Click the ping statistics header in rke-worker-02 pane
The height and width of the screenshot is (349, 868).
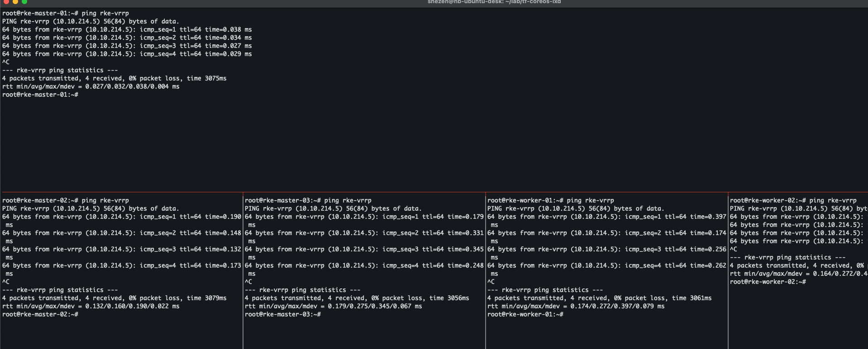pyautogui.click(x=787, y=258)
